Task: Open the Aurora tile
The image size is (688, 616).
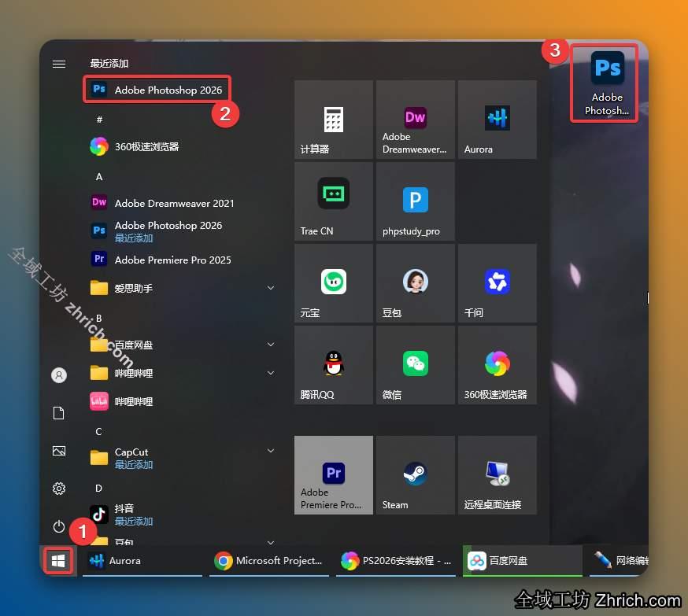Action: point(498,120)
